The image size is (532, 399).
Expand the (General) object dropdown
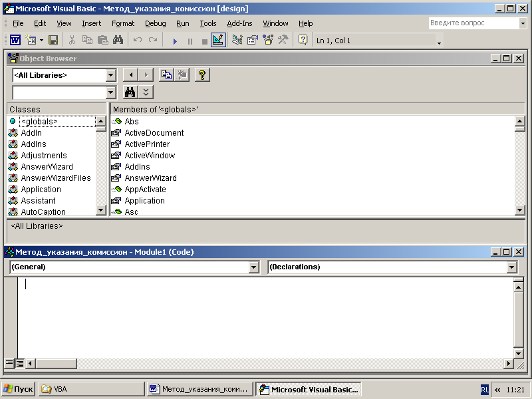253,267
